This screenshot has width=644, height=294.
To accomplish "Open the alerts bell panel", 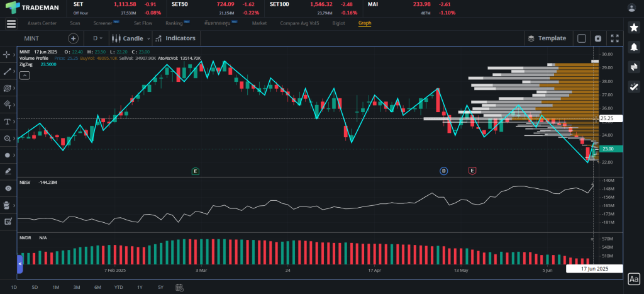I will coord(634,47).
